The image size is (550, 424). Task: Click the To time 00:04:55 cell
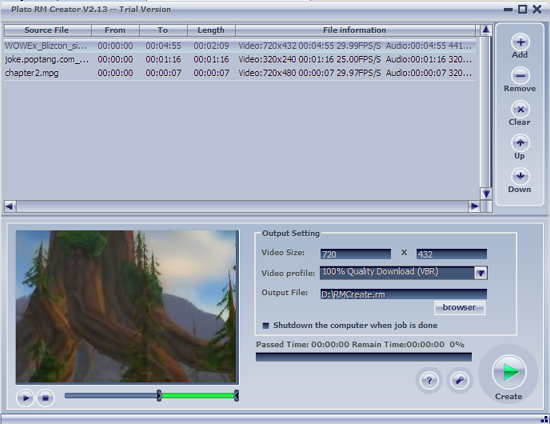[x=163, y=46]
